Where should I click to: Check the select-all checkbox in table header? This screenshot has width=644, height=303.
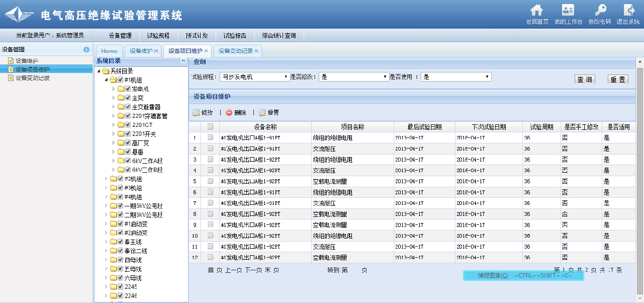pos(210,127)
